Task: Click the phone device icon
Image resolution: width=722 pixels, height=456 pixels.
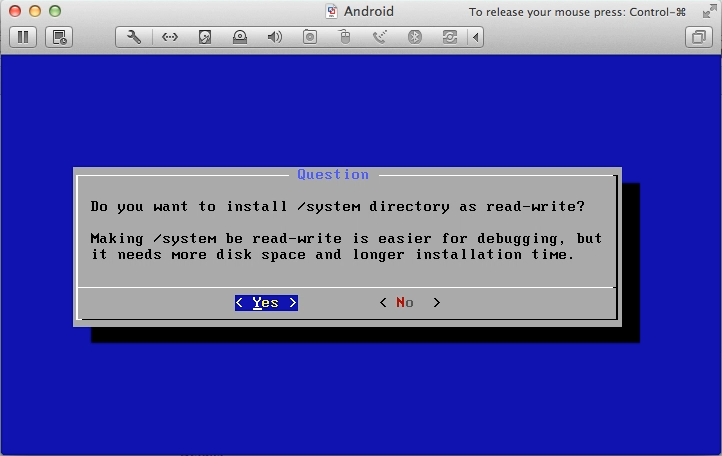Action: pos(380,37)
